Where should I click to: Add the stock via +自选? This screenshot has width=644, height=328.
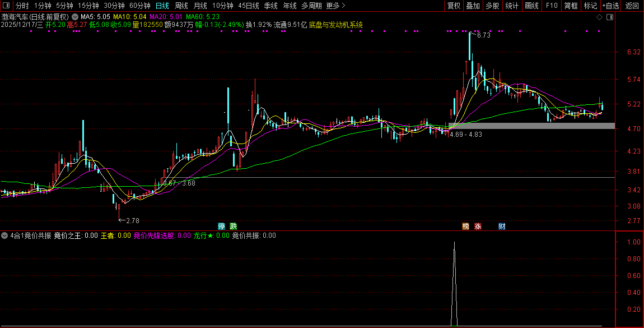coord(610,6)
